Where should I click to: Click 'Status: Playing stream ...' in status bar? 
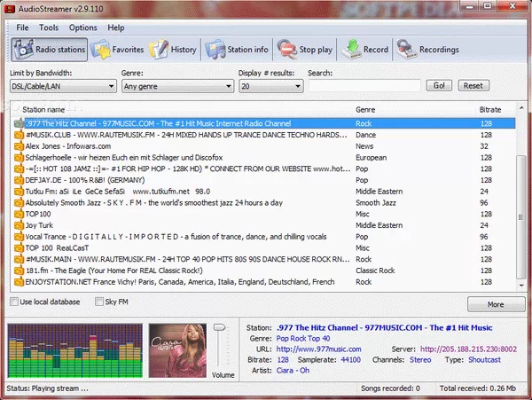(x=47, y=388)
